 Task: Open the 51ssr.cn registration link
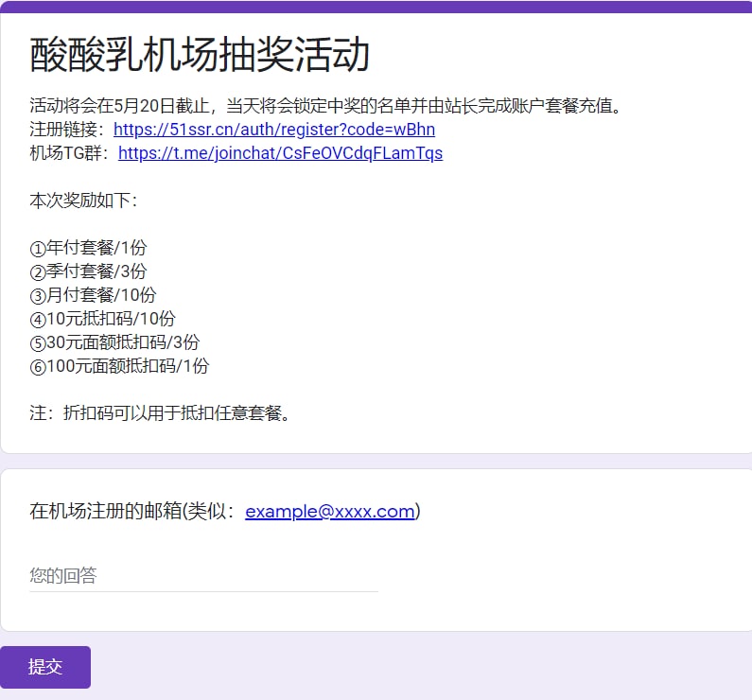(274, 130)
